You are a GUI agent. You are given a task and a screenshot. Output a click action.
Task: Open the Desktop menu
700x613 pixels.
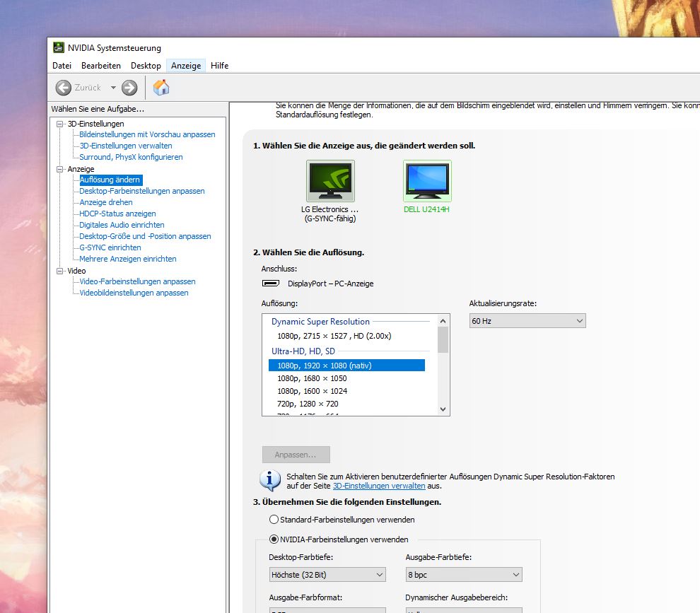(146, 66)
